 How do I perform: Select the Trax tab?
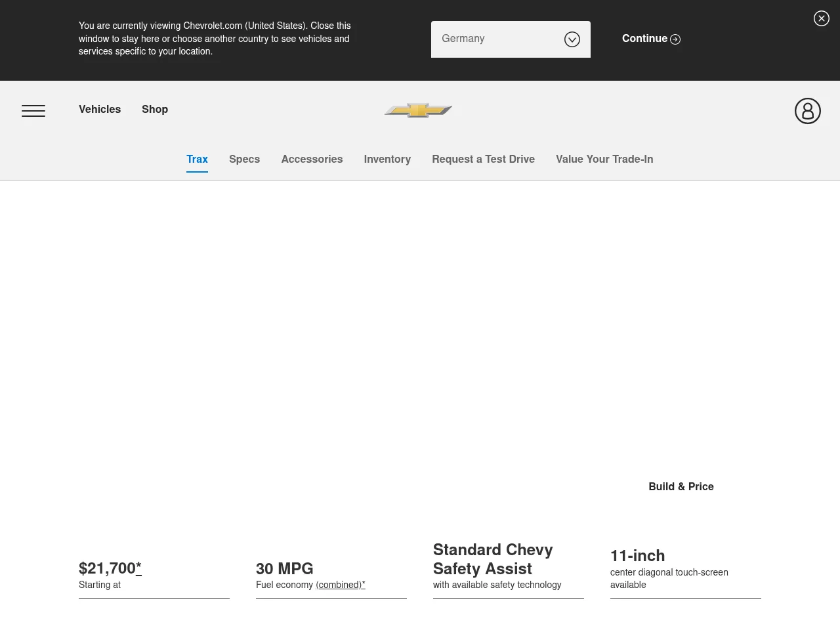[x=197, y=159]
